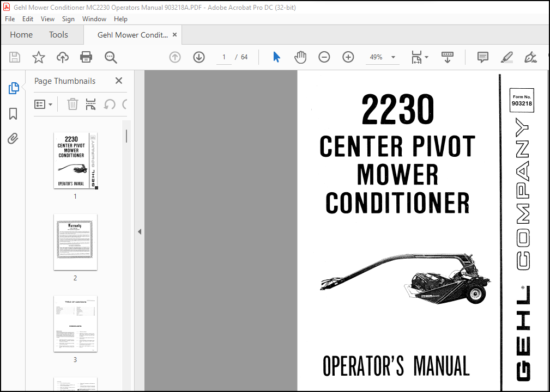The height and width of the screenshot is (392, 550).
Task: Open the Bookmarks pane
Action: [13, 113]
